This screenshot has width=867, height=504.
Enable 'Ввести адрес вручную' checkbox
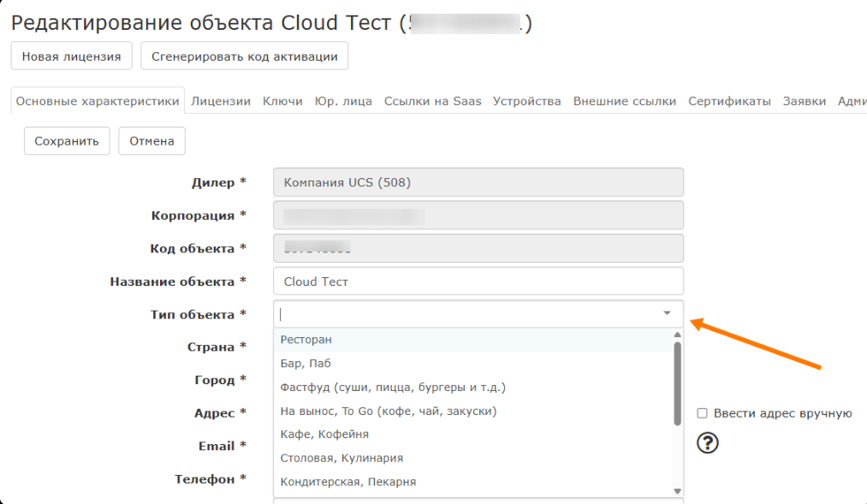pos(702,413)
